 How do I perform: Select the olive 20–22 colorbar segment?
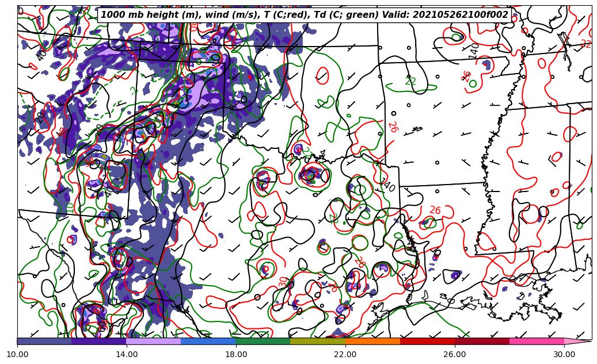[x=318, y=341]
